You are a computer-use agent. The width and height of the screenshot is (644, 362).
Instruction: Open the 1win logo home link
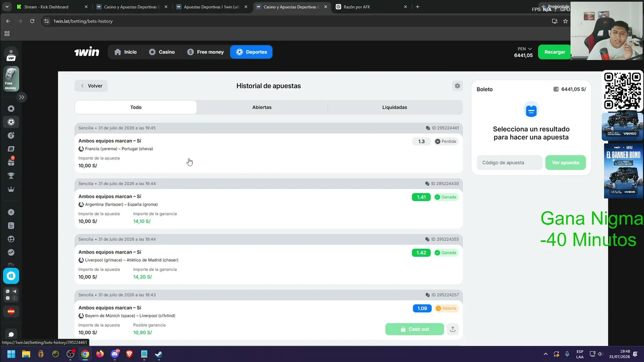[x=87, y=52]
